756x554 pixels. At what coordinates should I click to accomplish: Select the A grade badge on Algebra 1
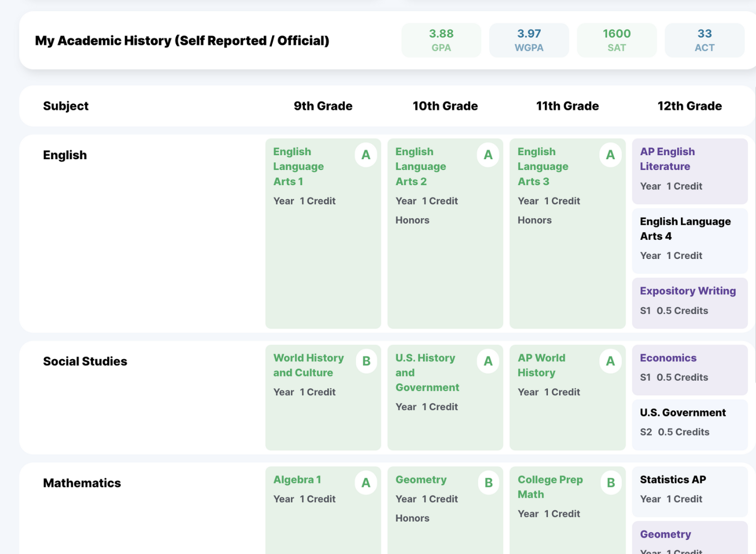[366, 482]
